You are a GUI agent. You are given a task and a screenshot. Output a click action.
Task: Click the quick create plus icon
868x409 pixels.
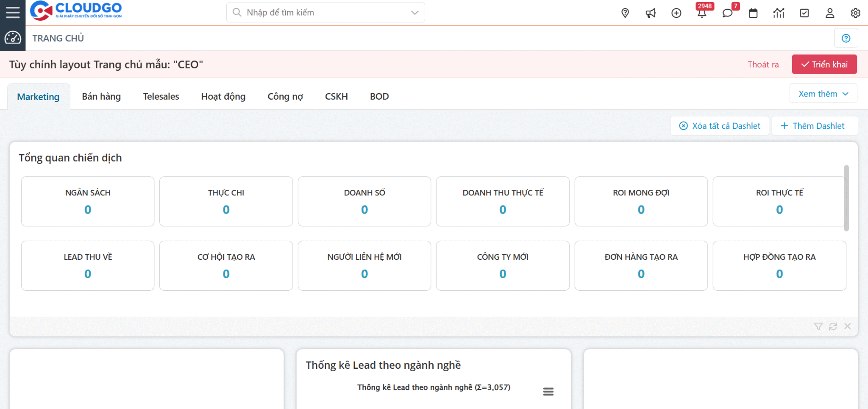676,13
